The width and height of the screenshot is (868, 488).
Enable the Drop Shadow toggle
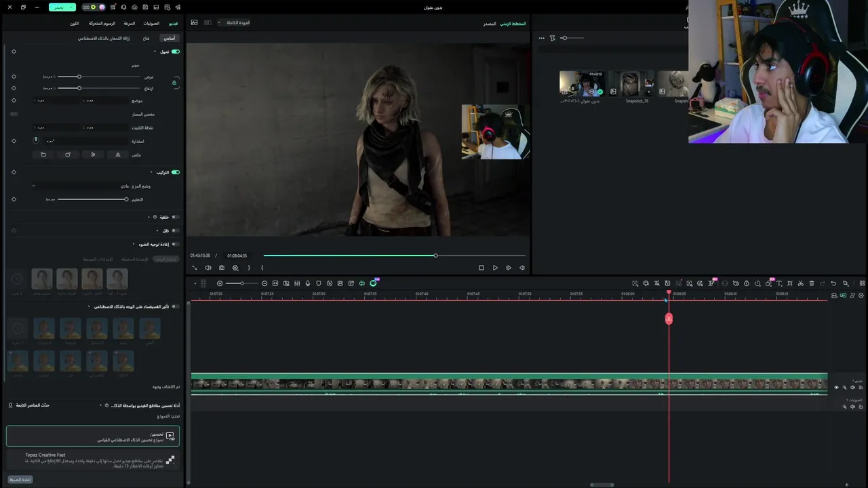click(x=175, y=230)
